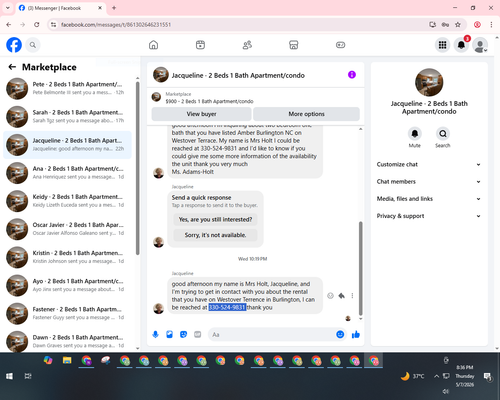The height and width of the screenshot is (400, 500).
Task: Click the View buyer button
Action: pos(201,114)
